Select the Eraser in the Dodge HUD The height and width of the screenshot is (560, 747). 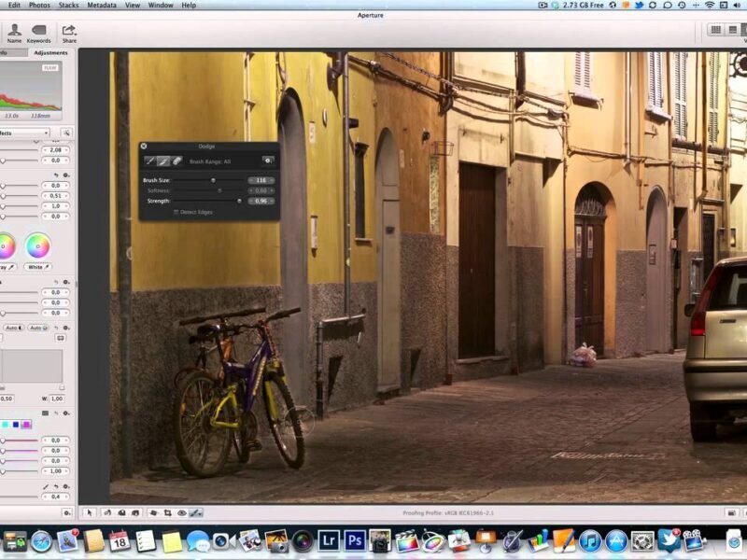(176, 160)
